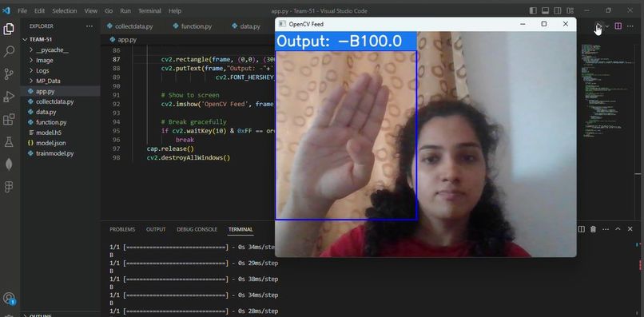The image size is (644, 317).
Task: Open the Run and Debug view
Action: pos(9,97)
